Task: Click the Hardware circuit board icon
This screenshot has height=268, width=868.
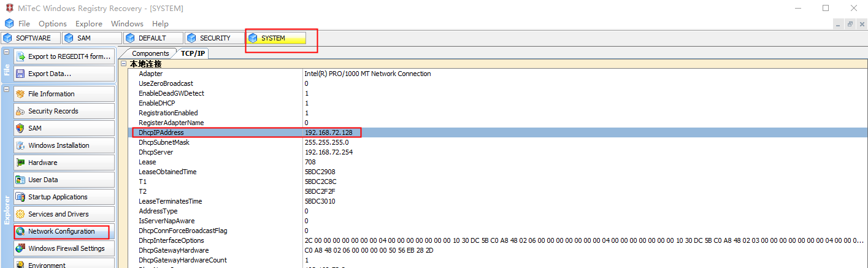Action: [20, 163]
